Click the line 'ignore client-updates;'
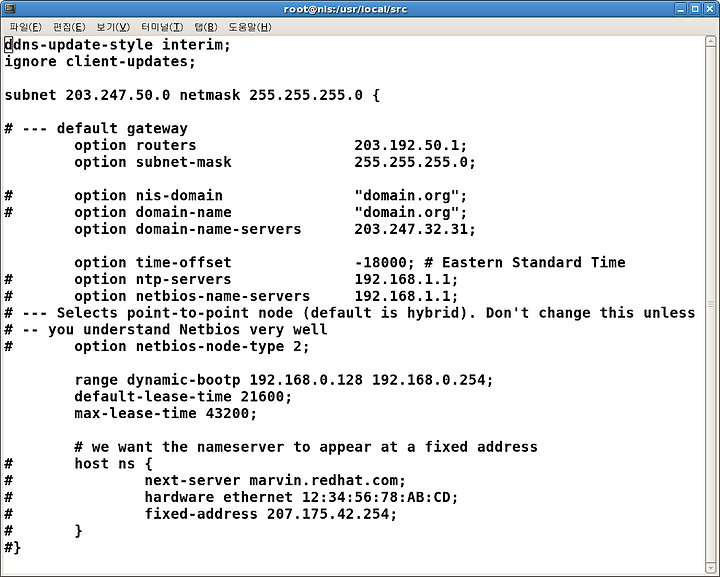This screenshot has height=577, width=720. coord(100,62)
